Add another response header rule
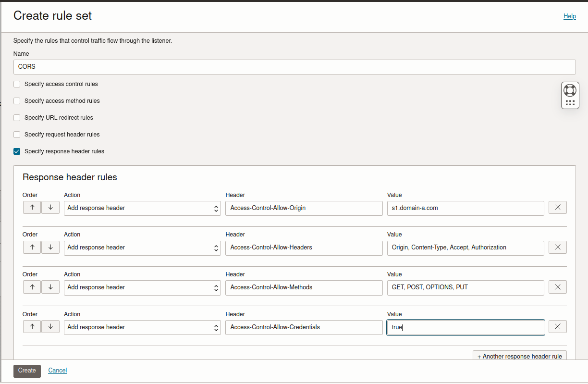The height and width of the screenshot is (384, 588). click(x=519, y=356)
